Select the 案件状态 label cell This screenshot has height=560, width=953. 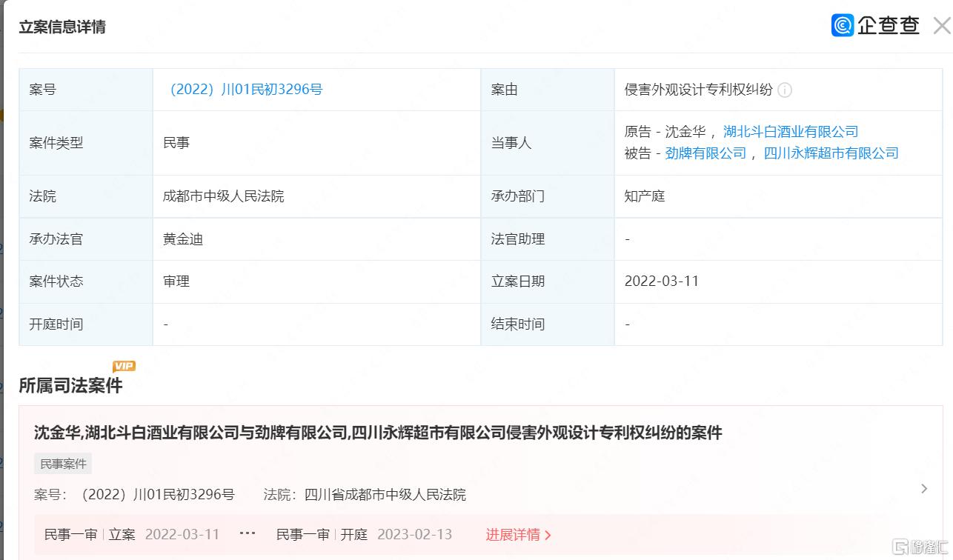pyautogui.click(x=86, y=281)
